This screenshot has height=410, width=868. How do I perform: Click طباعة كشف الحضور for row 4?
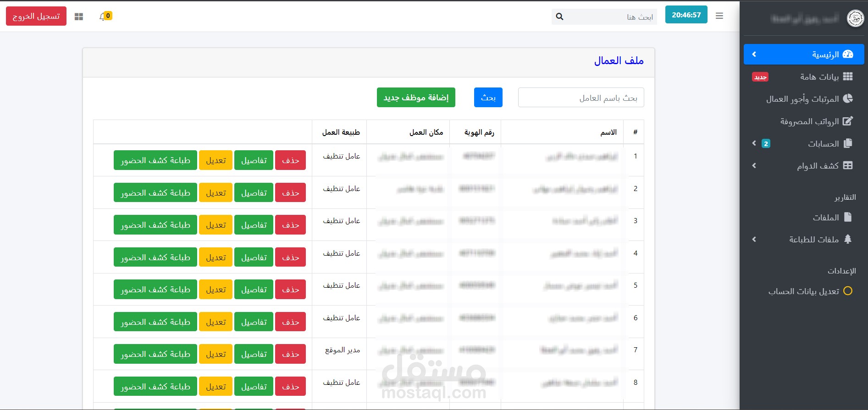tap(155, 257)
